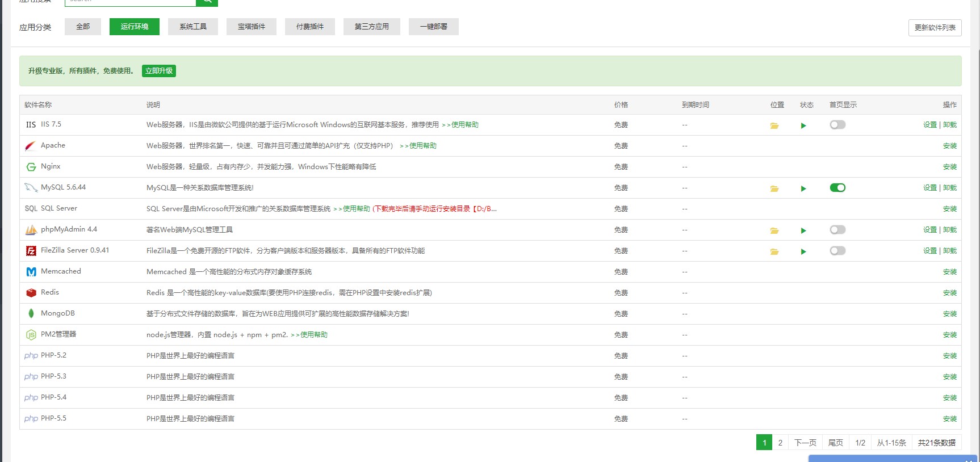Open phpMyAdmin 4.4 folder icon
980x462 pixels.
[x=774, y=230]
